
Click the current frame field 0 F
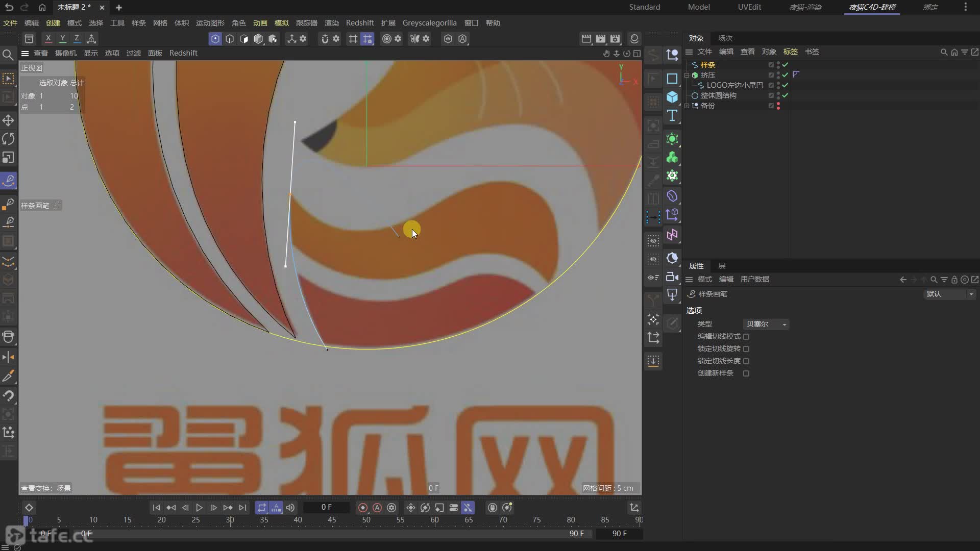click(327, 508)
